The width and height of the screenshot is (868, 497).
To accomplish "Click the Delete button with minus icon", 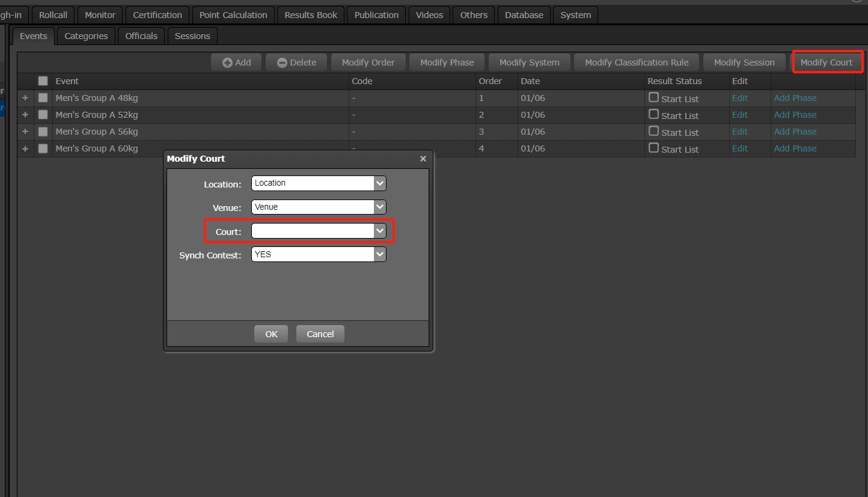I will pyautogui.click(x=296, y=63).
